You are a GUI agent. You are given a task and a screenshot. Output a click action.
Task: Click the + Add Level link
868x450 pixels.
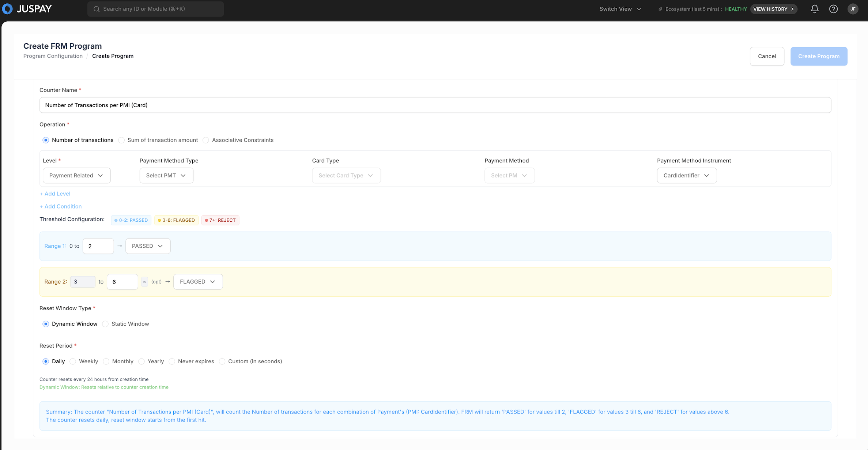pos(55,194)
